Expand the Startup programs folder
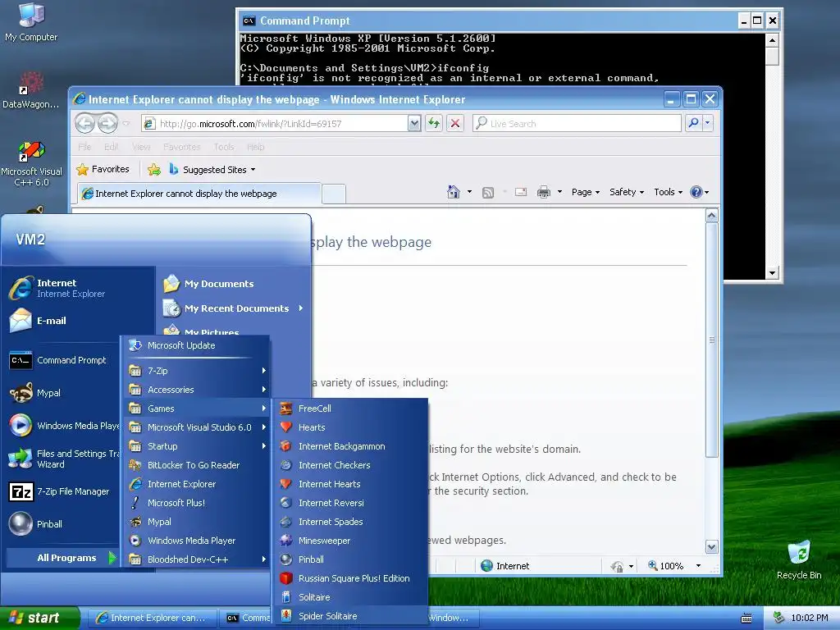Image resolution: width=840 pixels, height=630 pixels. (197, 446)
